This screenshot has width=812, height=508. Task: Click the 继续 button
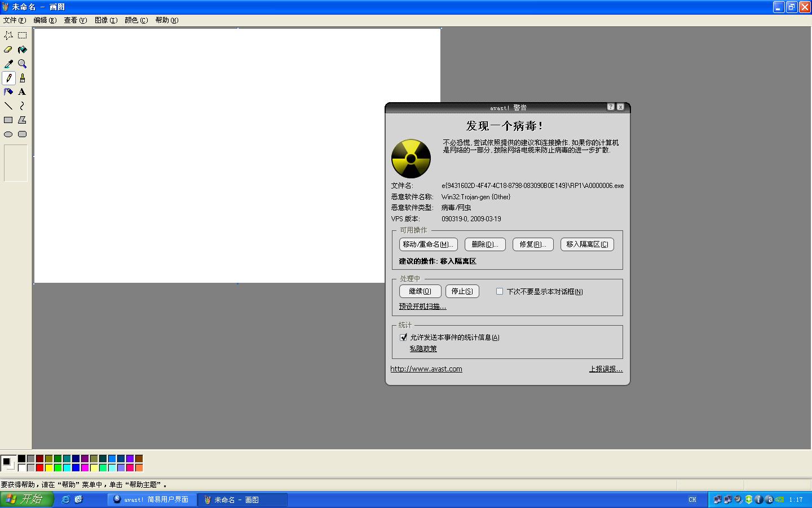click(x=420, y=291)
